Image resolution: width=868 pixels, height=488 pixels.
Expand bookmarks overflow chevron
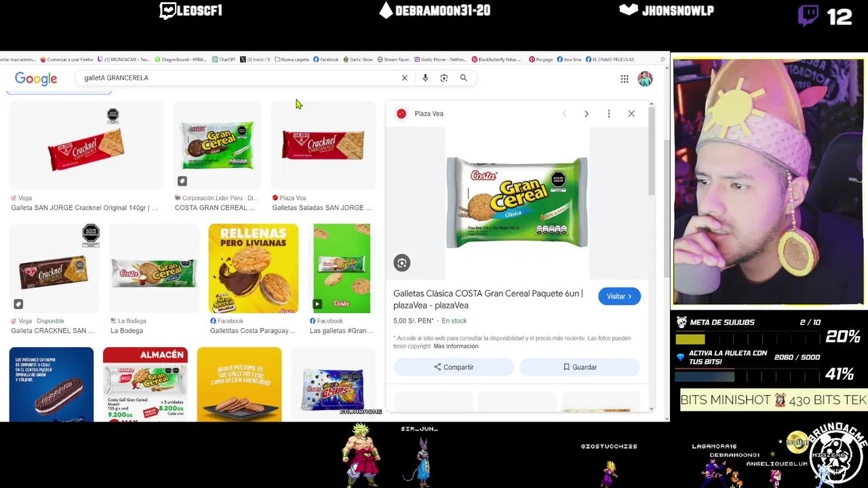pyautogui.click(x=663, y=60)
